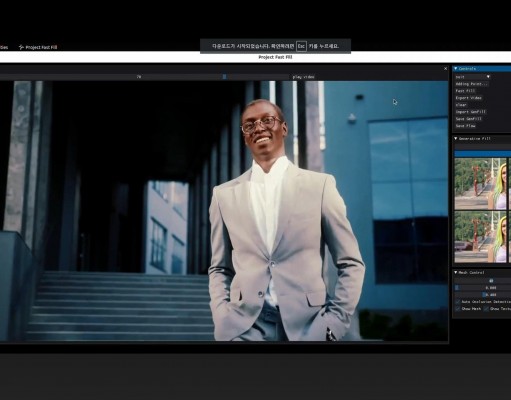Screen dimensions: 511x400
Task: Click the Clear button
Action: coord(461,105)
